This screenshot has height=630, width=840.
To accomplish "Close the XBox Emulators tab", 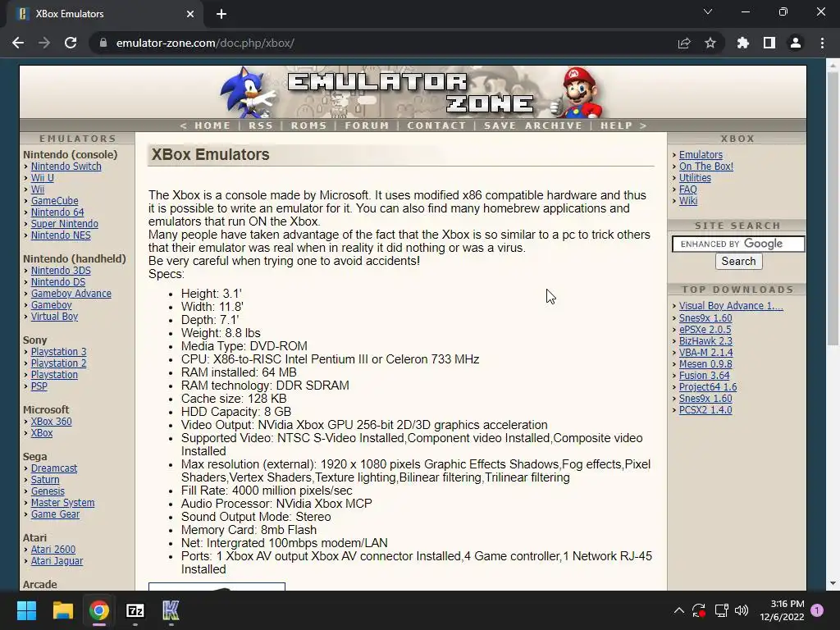I will coord(190,14).
